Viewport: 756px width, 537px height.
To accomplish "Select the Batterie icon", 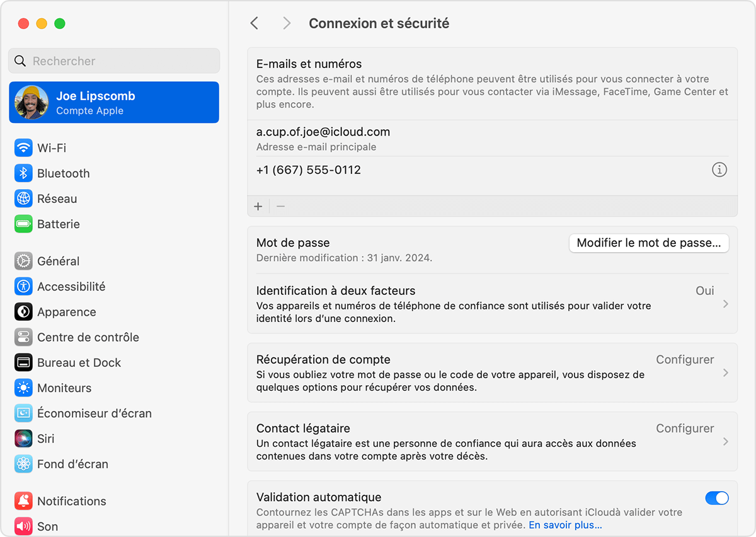I will click(23, 224).
